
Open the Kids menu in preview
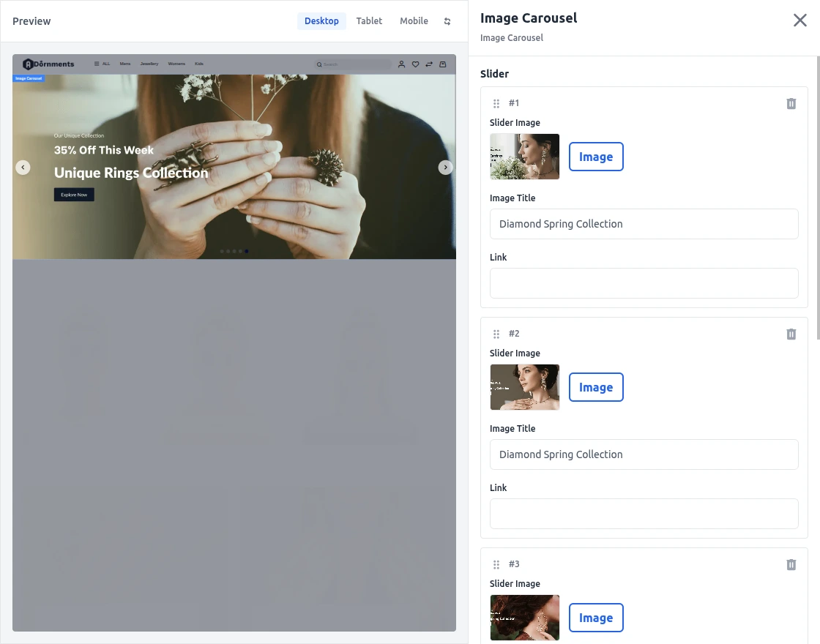(199, 64)
